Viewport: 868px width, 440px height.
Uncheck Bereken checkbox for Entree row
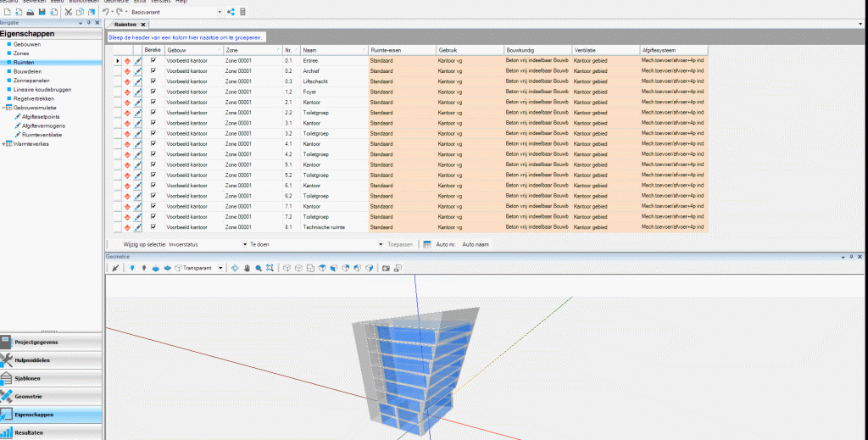[153, 60]
